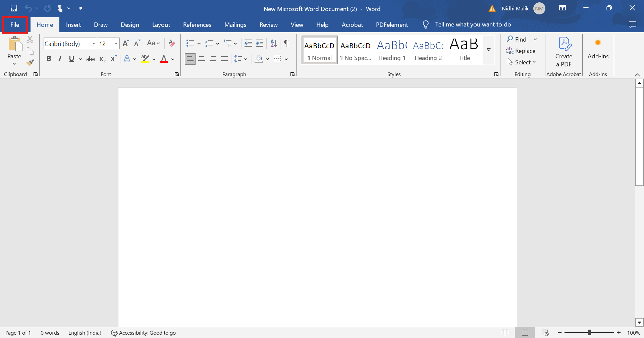Viewport: 644px width, 338px height.
Task: Show paragraph marks with the pilcrow icon
Action: pos(286,43)
